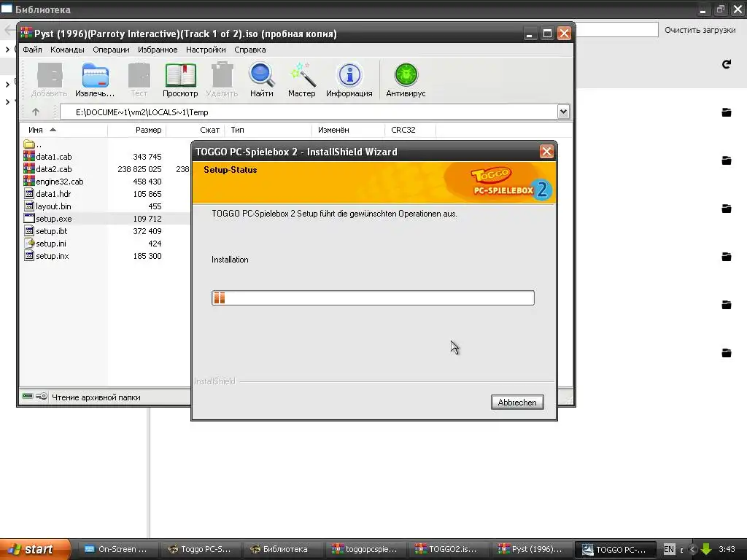
Task: Launch the Мастер wizard icon
Action: (301, 80)
